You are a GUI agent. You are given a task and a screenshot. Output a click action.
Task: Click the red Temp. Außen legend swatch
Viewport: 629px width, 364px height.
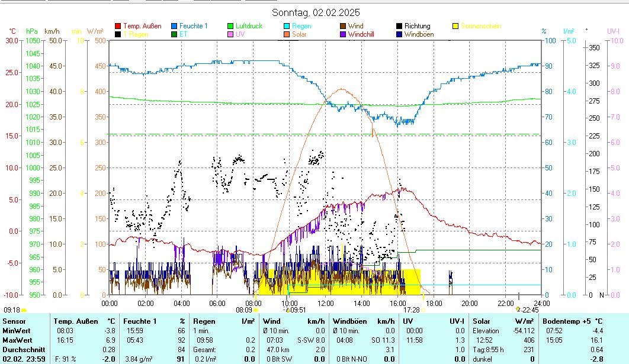pyautogui.click(x=118, y=26)
